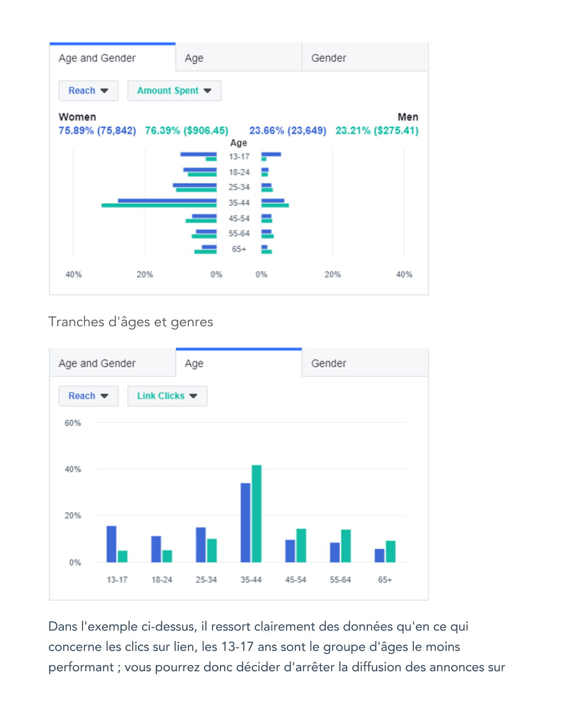This screenshot has height=728, width=563.
Task: Click the blue 13-17 Reach bar in the column chart
Action: 111,544
